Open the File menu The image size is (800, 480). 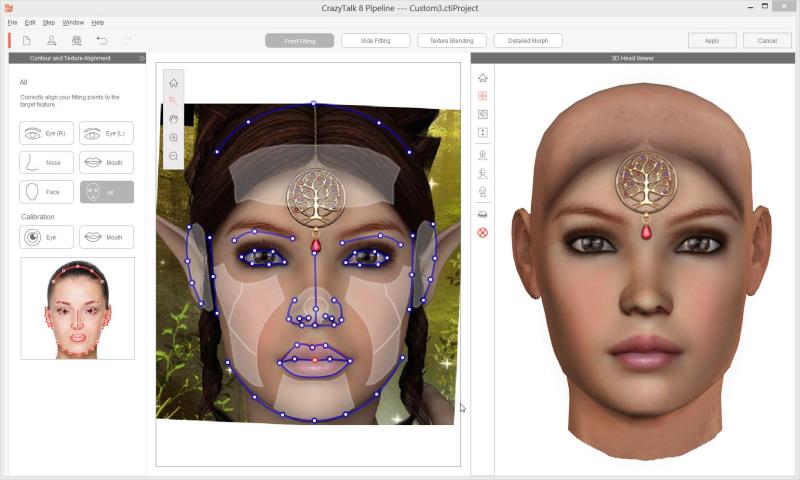pyautogui.click(x=12, y=22)
